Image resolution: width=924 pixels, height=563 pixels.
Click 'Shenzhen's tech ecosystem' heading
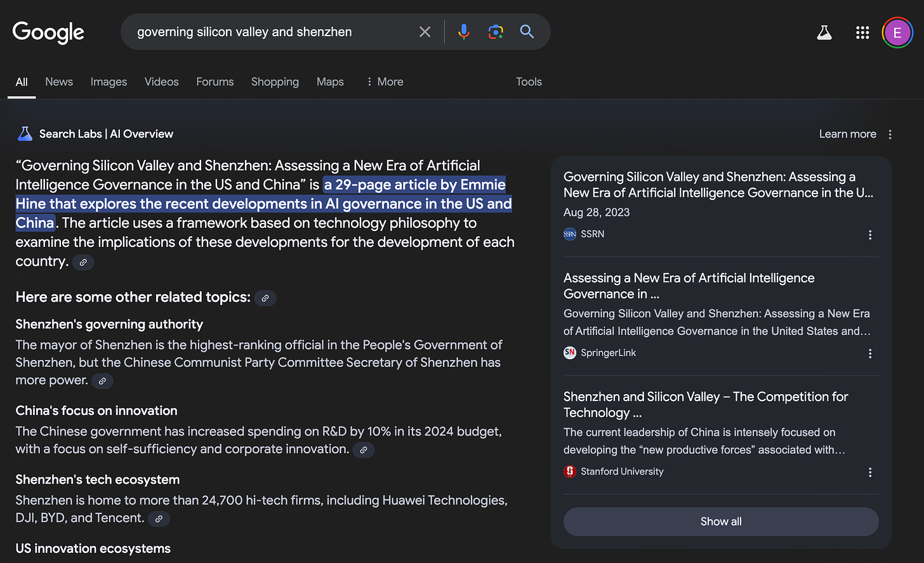click(98, 480)
